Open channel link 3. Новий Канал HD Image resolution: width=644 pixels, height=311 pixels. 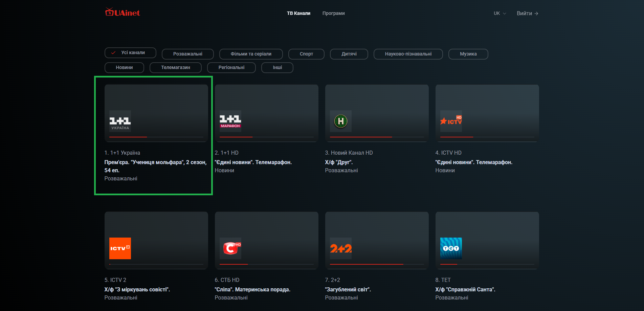point(349,153)
